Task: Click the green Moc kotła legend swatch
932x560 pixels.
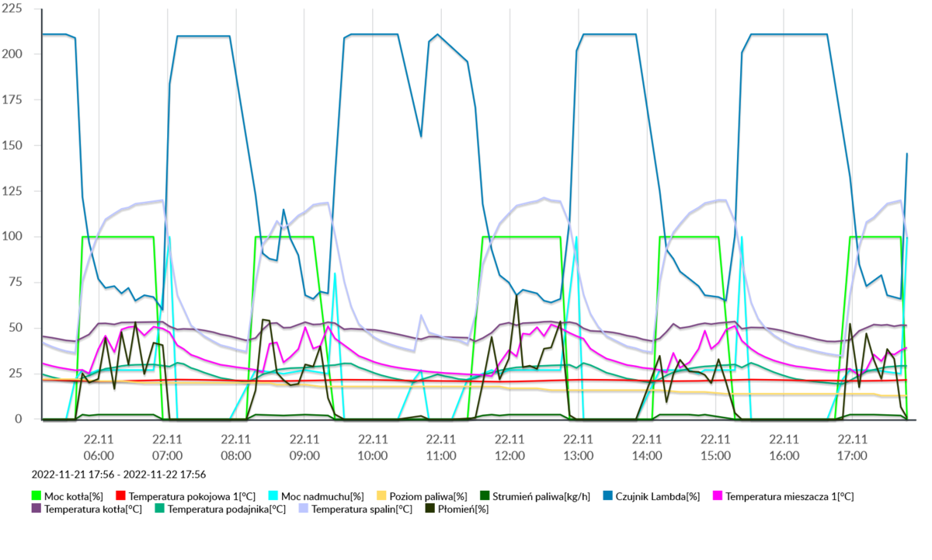Action: point(36,496)
